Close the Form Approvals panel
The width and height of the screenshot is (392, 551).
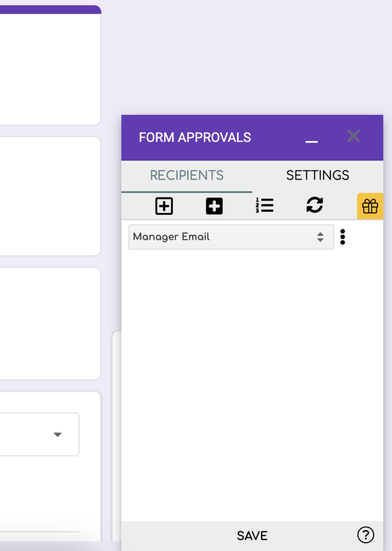(x=353, y=136)
